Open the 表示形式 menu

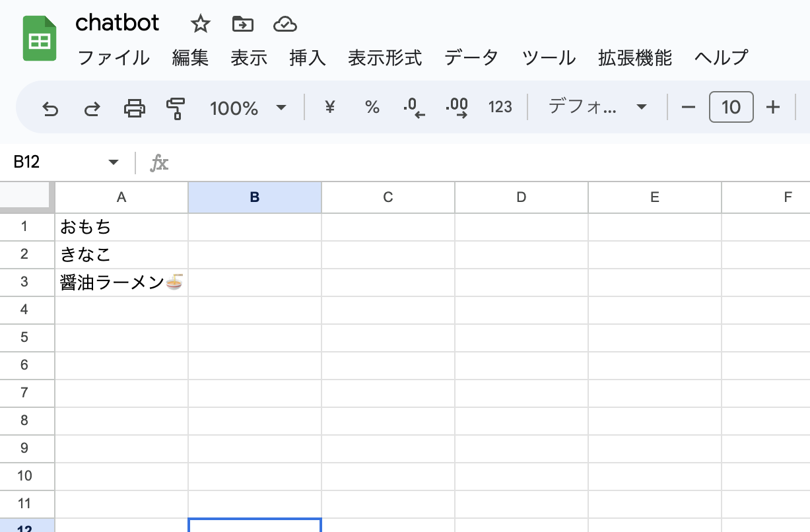click(385, 58)
